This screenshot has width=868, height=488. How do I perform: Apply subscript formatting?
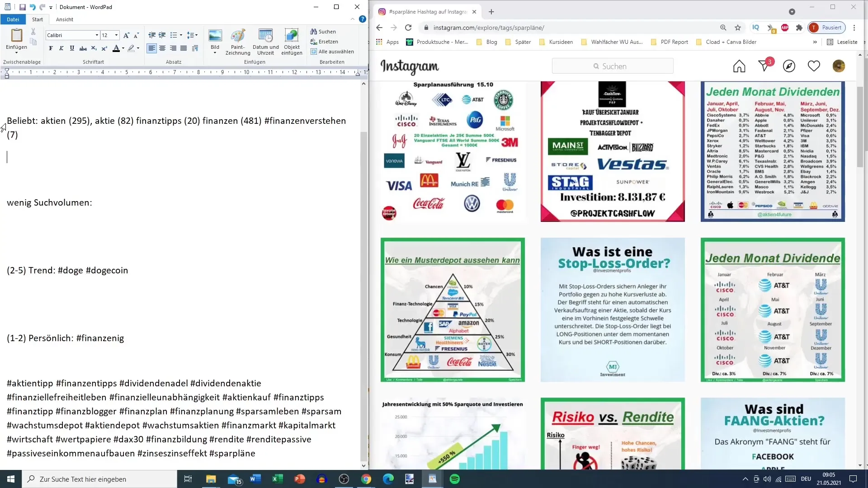click(x=94, y=48)
